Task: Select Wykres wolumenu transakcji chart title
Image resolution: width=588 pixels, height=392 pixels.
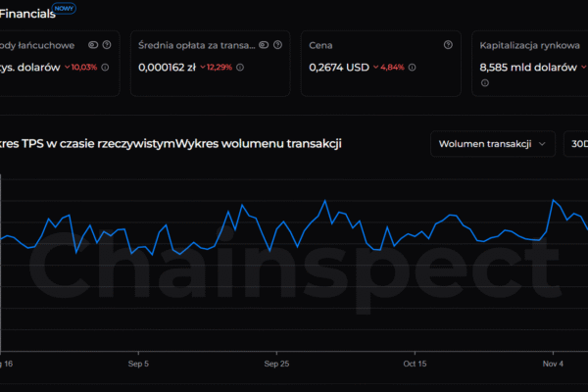Action: coord(258,144)
